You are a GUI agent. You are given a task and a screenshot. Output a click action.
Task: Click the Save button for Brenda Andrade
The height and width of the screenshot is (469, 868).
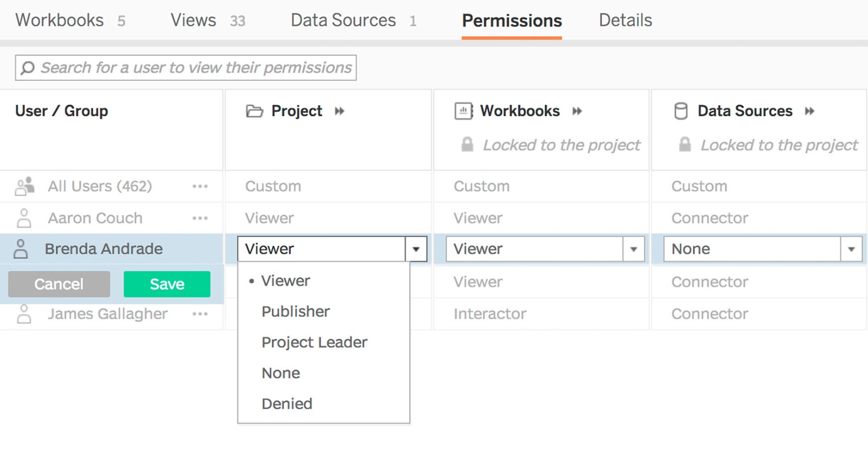[167, 284]
